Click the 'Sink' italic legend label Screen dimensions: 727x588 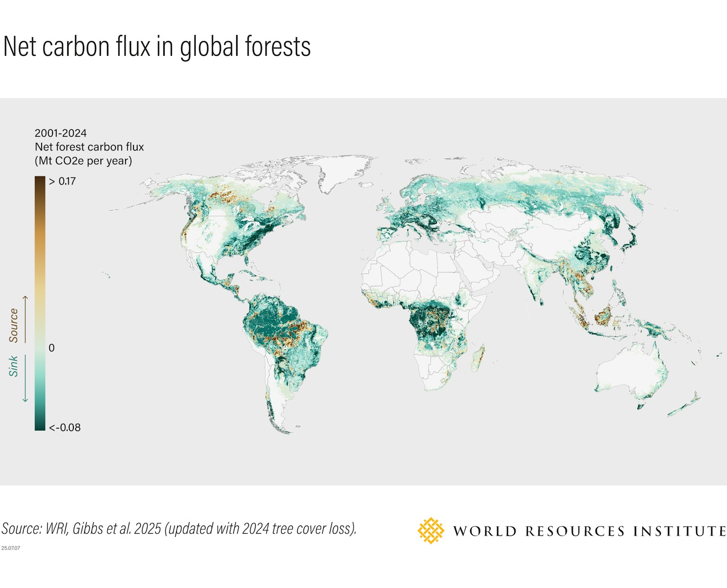pos(13,366)
